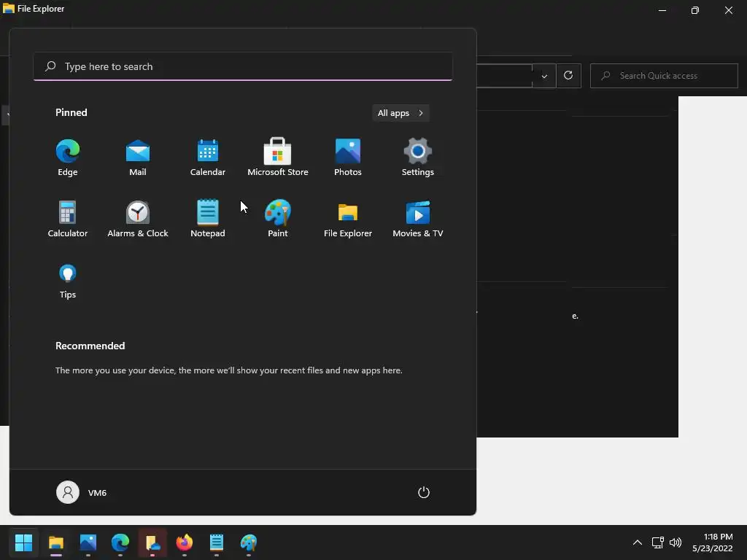Viewport: 747px width, 560px height.
Task: Open the Calendar app
Action: coord(208,157)
